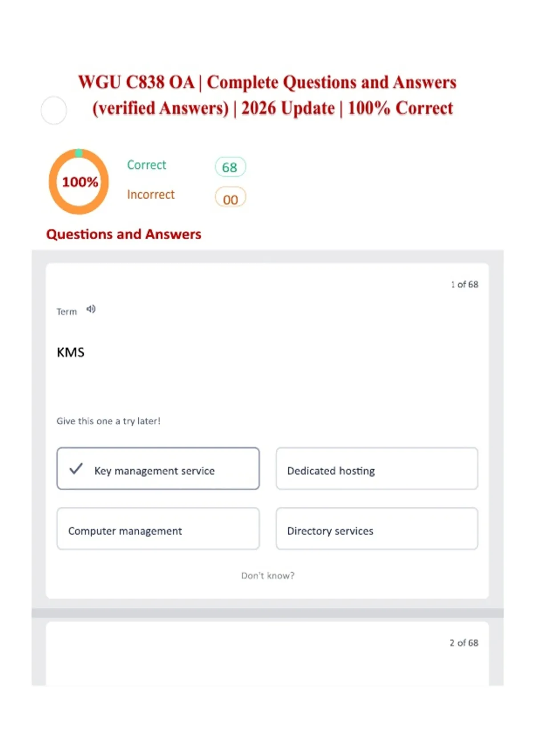This screenshot has height=756, width=534.
Task: Click the Don't know? link
Action: (267, 575)
